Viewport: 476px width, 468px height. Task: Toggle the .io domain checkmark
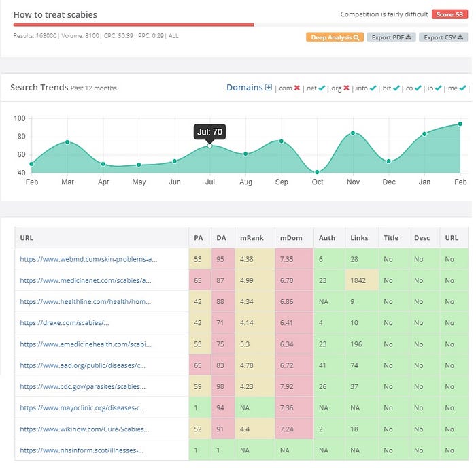coord(438,88)
